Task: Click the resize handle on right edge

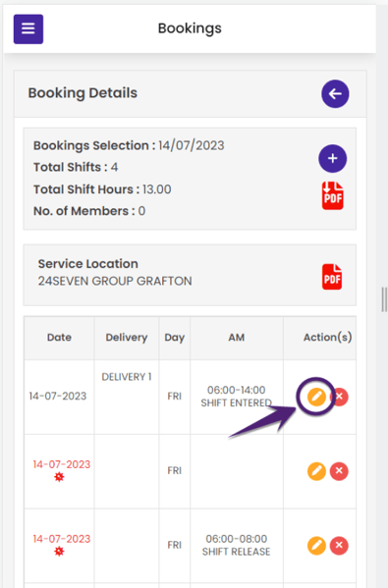Action: pos(384,299)
